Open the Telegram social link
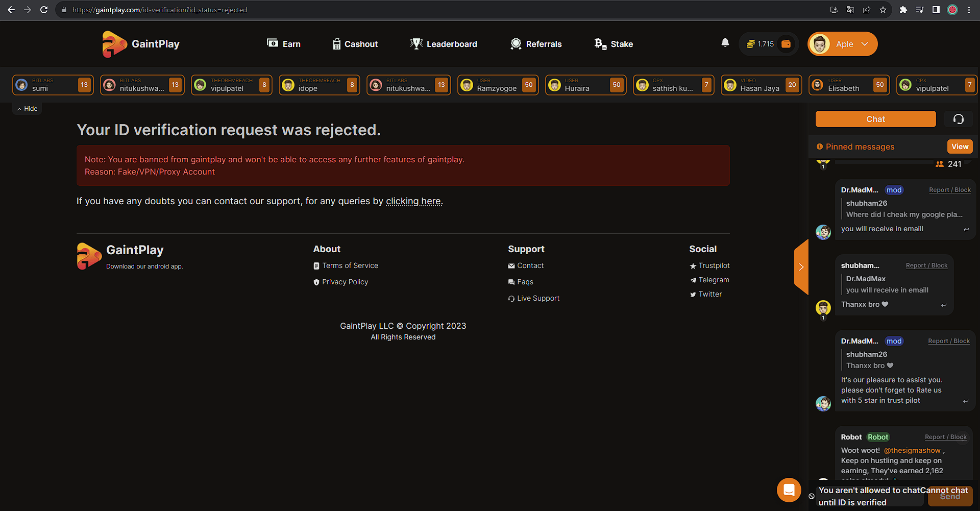This screenshot has height=511, width=980. tap(709, 280)
